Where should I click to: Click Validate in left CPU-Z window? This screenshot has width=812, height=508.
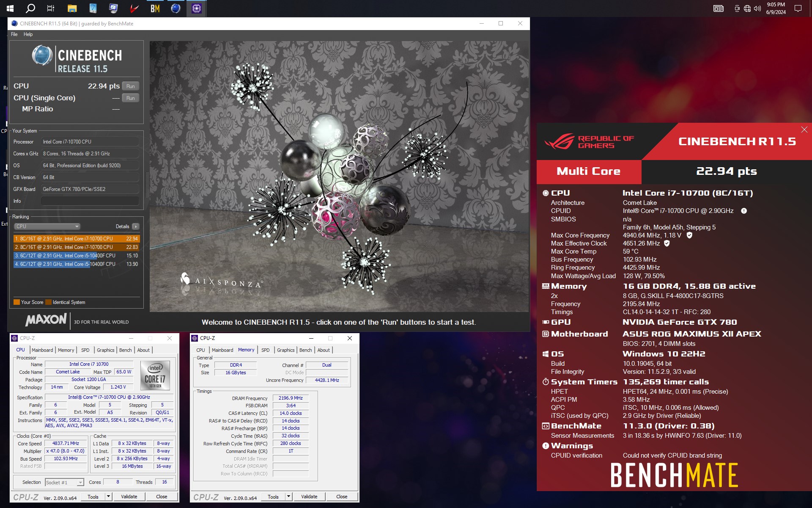pos(129,497)
